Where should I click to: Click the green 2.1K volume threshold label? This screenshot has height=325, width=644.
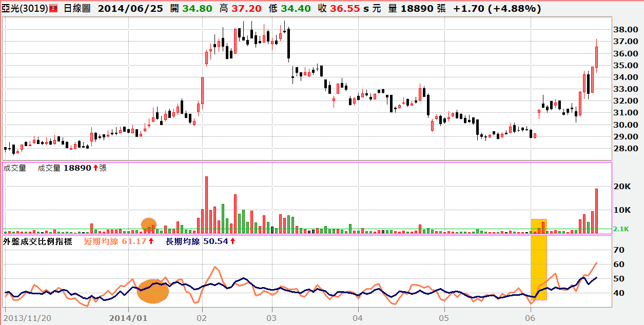pos(622,229)
